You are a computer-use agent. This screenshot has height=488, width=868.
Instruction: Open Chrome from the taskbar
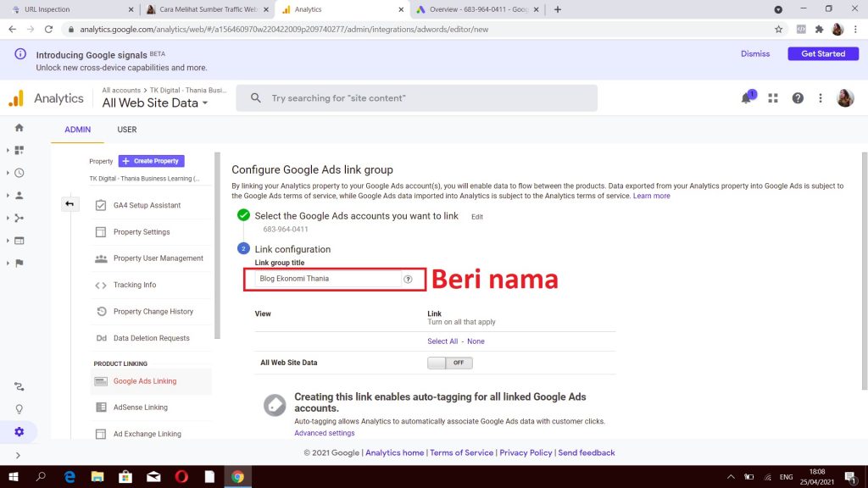[x=237, y=476]
